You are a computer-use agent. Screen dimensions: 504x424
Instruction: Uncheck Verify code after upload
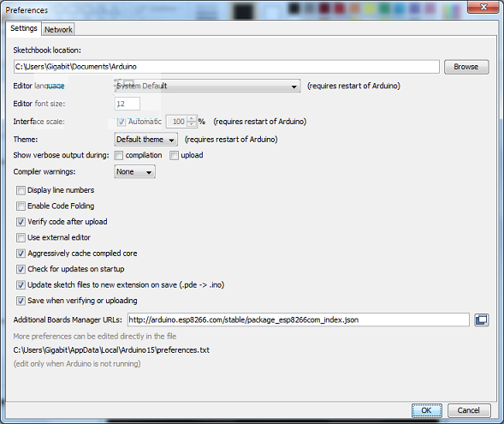pos(21,222)
